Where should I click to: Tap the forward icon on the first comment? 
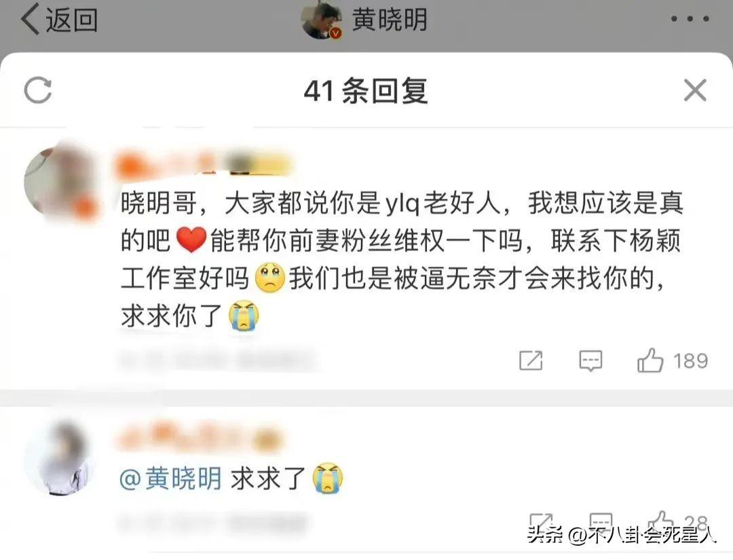[x=531, y=360]
